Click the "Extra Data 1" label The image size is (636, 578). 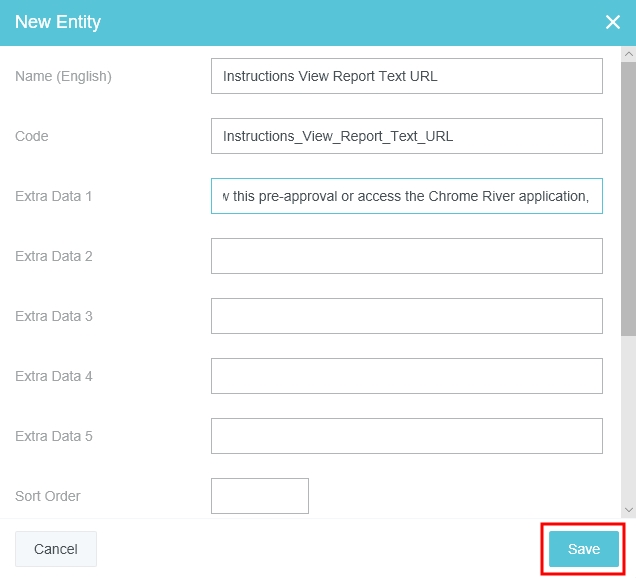[54, 196]
